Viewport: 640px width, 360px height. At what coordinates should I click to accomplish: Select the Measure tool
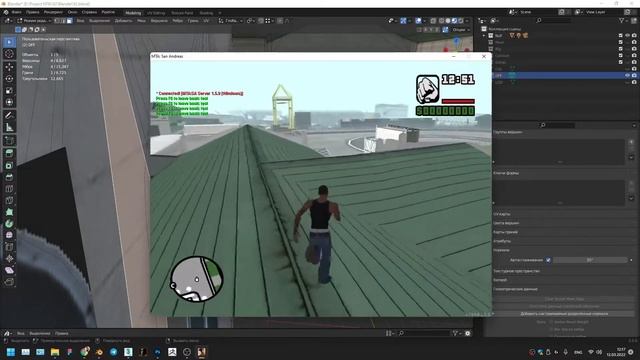click(9, 127)
